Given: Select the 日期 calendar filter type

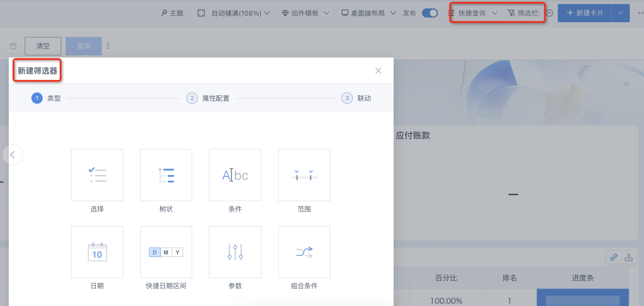Looking at the screenshot, I should [97, 252].
